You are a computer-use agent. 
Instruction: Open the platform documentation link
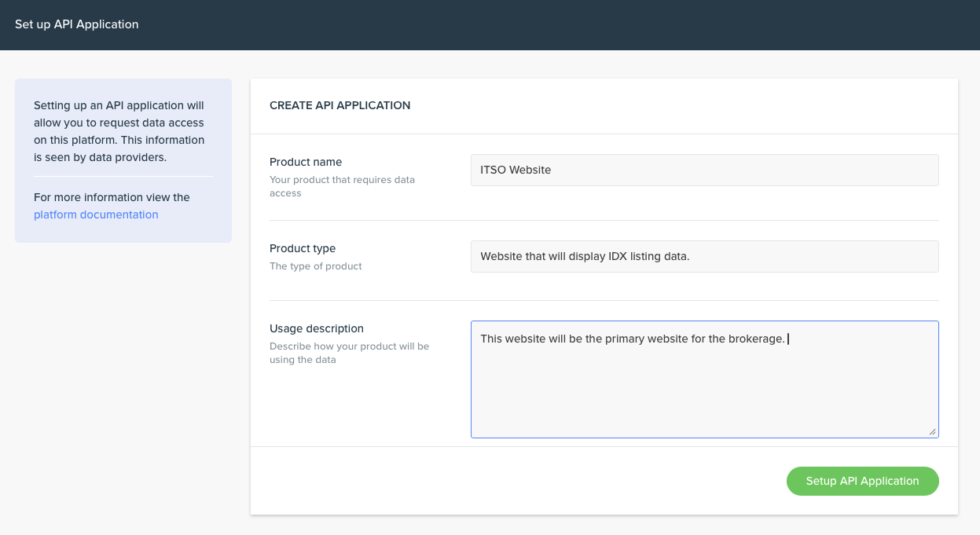pyautogui.click(x=95, y=214)
